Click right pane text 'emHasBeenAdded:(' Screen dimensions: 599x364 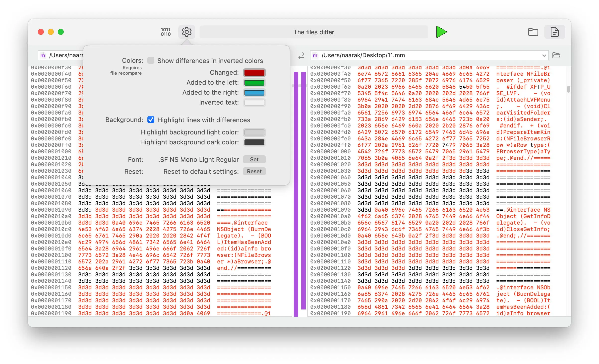click(523, 307)
